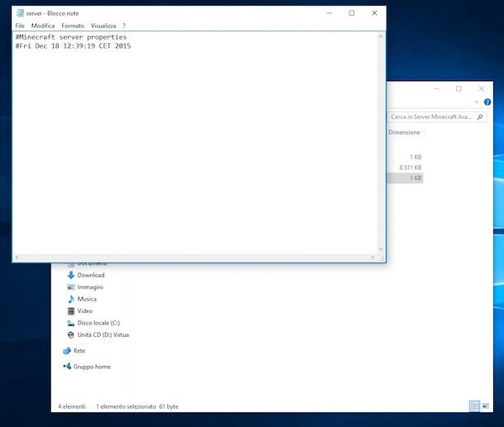Open Download in the Explorer sidebar

click(91, 275)
